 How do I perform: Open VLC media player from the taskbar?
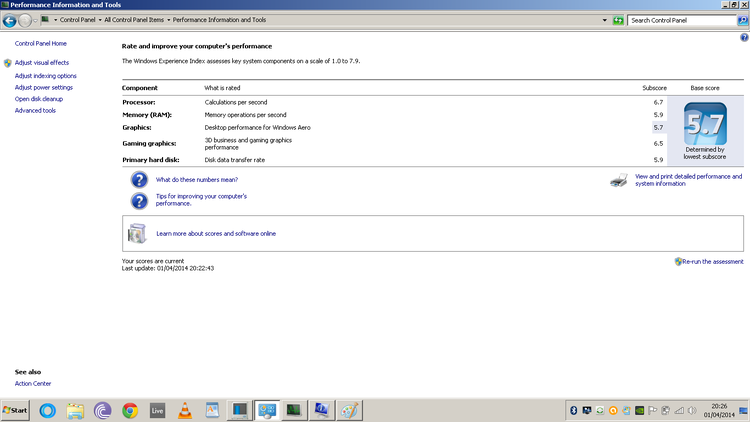click(185, 411)
